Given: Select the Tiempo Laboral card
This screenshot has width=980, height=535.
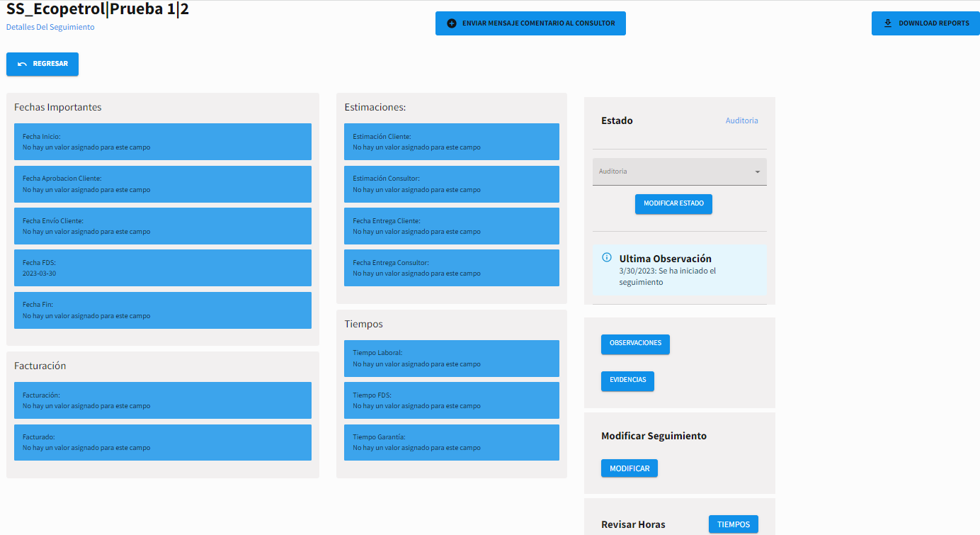Looking at the screenshot, I should tap(452, 359).
